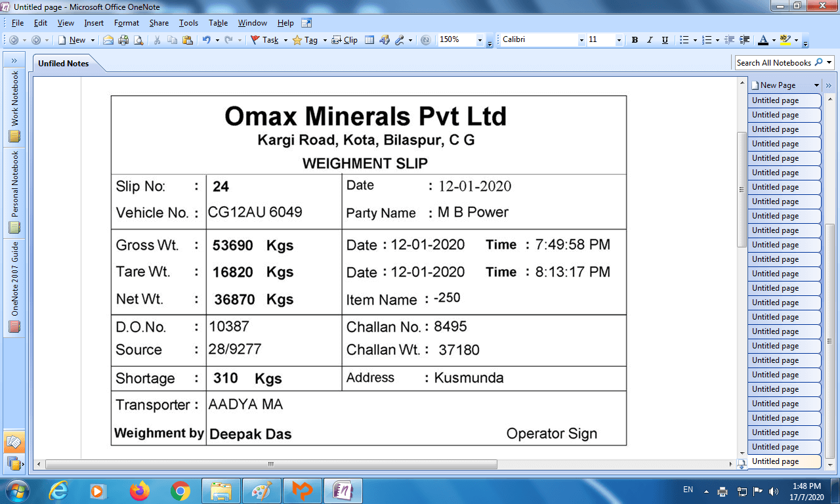Click the Forward navigation arrow in toolbar
Viewport: 840px width, 504px height.
pos(35,40)
